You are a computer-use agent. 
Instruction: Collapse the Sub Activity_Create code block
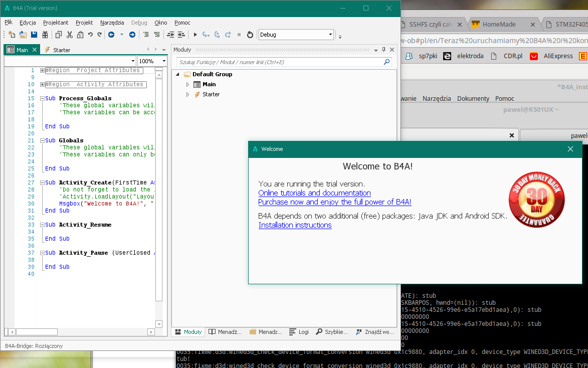click(x=42, y=182)
